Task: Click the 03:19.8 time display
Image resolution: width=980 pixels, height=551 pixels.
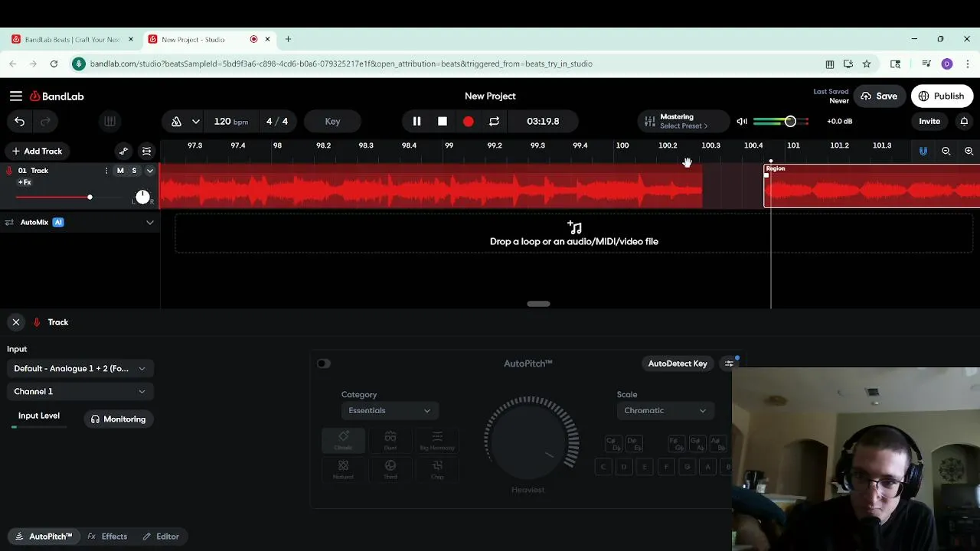Action: click(543, 121)
